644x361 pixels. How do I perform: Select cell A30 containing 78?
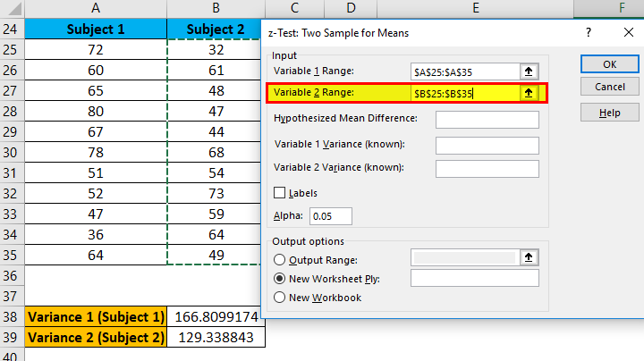pyautogui.click(x=96, y=152)
